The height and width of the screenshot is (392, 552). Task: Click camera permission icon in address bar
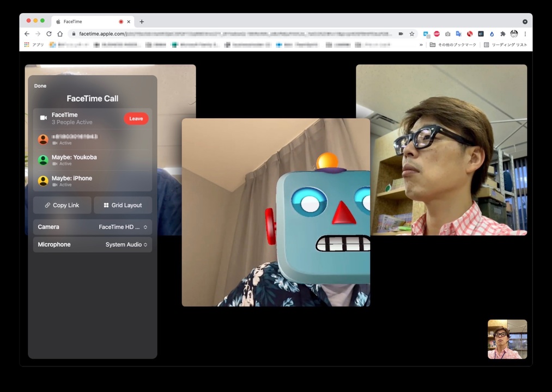(401, 34)
